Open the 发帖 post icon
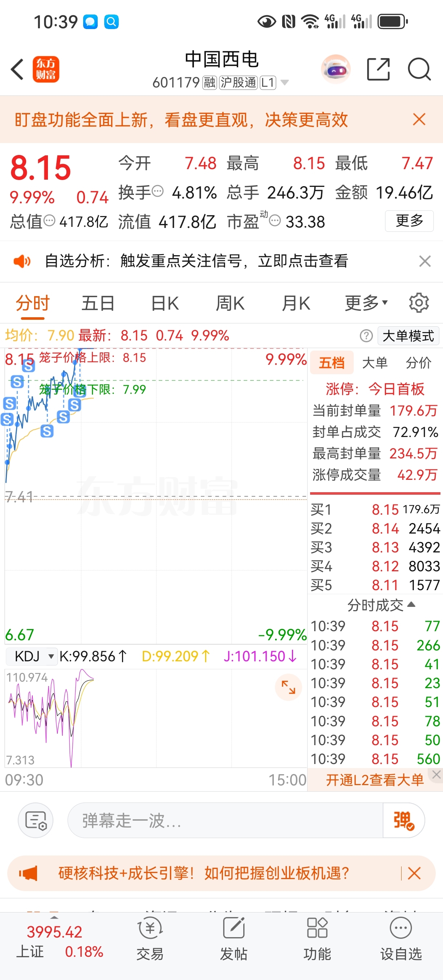The height and width of the screenshot is (980, 443). [x=234, y=939]
